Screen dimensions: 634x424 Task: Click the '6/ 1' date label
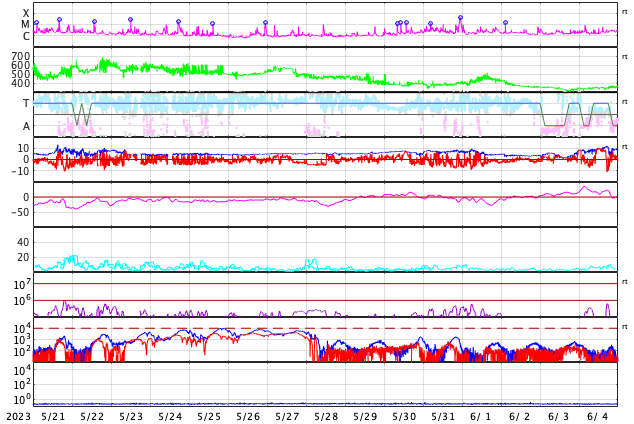pos(481,417)
